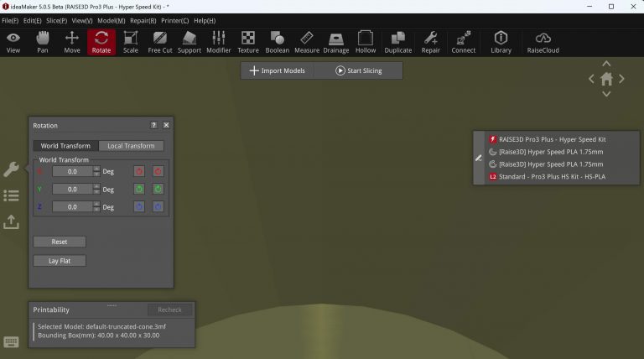Image resolution: width=644 pixels, height=359 pixels.
Task: Click the green Y-axis rotate button
Action: point(139,189)
